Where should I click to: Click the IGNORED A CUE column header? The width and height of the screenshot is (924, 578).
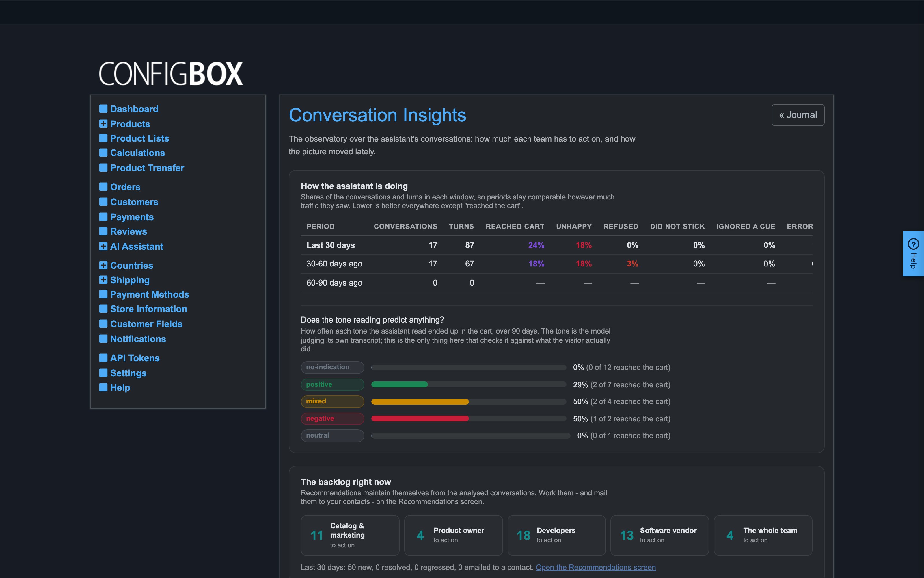click(746, 226)
